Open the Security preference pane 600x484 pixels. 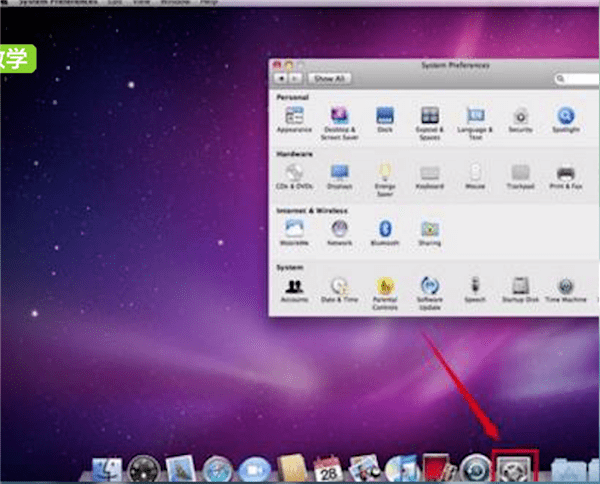[520, 119]
